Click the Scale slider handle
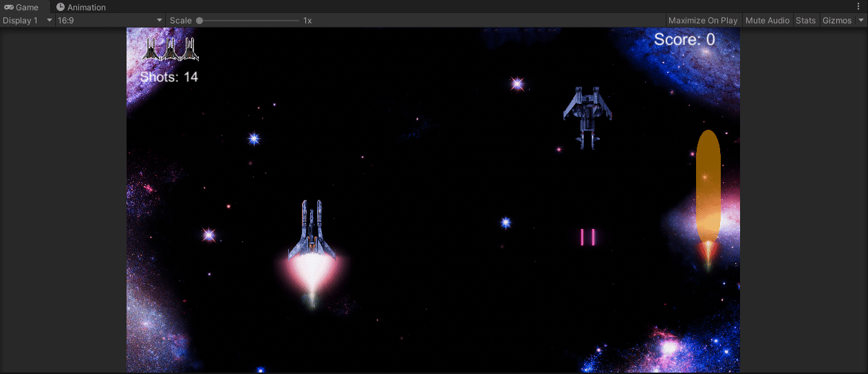Viewport: 868px width, 374px height. click(x=199, y=21)
